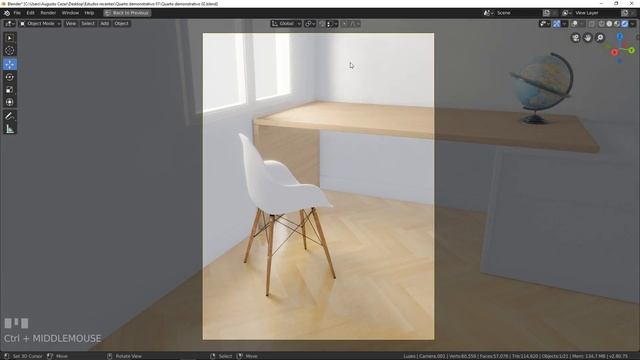Viewport: 640px width, 360px height.
Task: Toggle snapping magnet icon
Action: (x=322, y=24)
